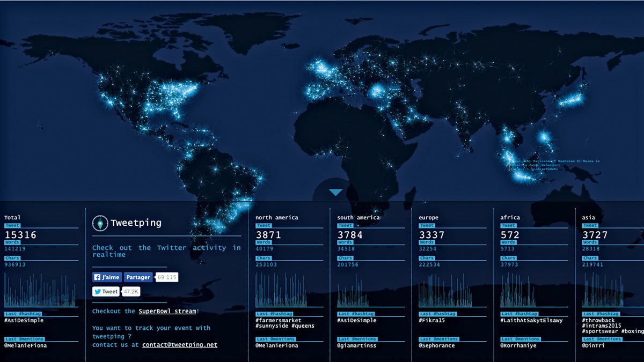The image size is (644, 362).
Task: Click @MelanieFiona under north america
Action: (x=277, y=345)
